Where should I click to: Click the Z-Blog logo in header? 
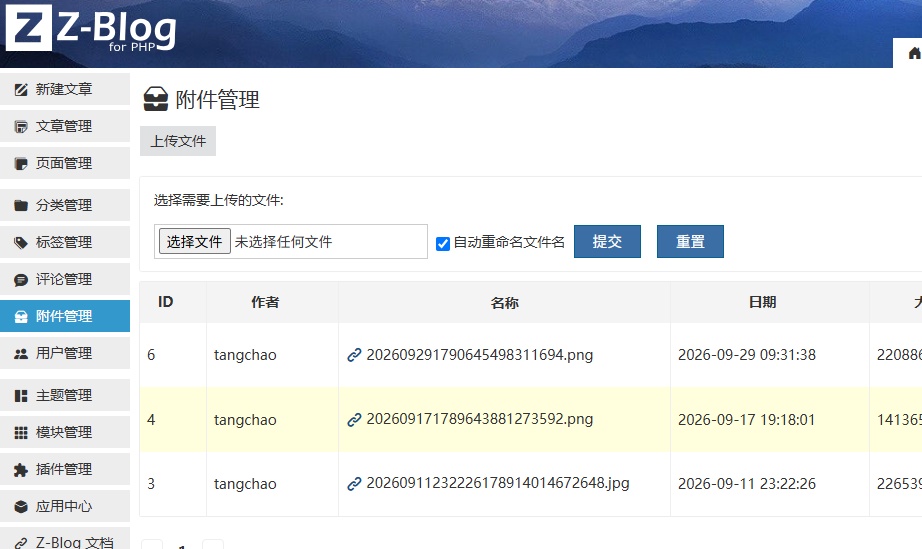[91, 28]
